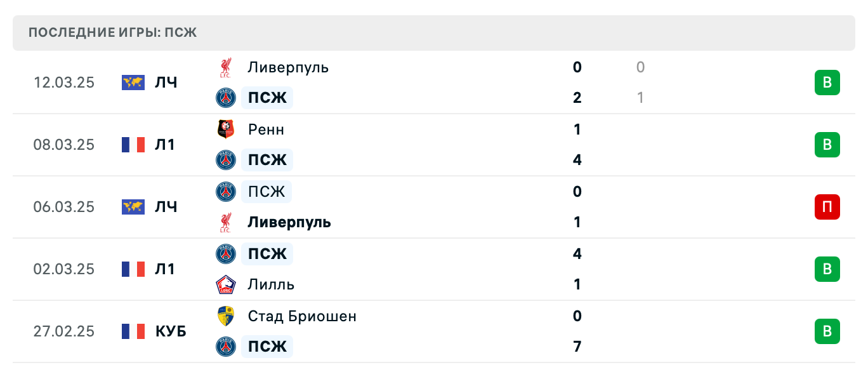Click PSG crest in the Rennes match
The height and width of the screenshot is (372, 868).
point(225,160)
